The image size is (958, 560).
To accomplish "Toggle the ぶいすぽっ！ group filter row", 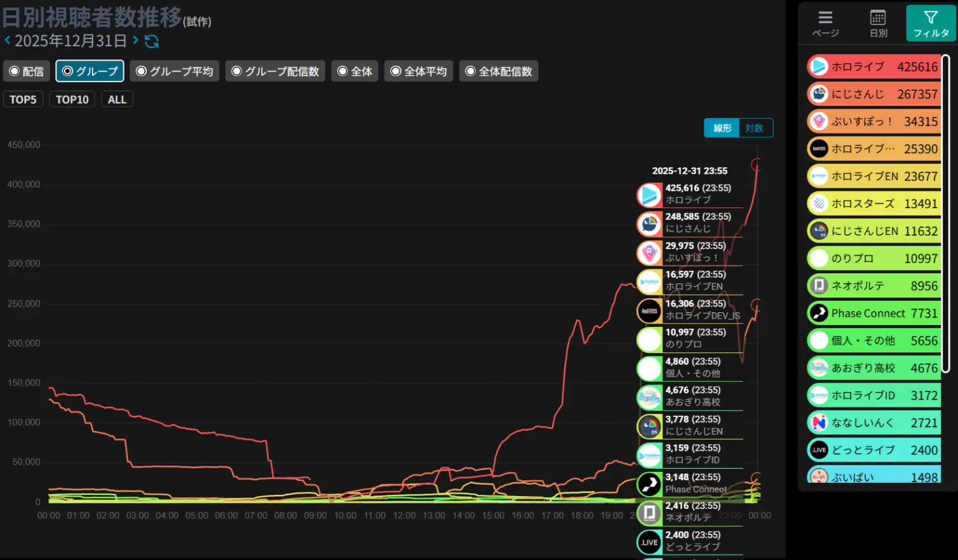I will coord(874,121).
